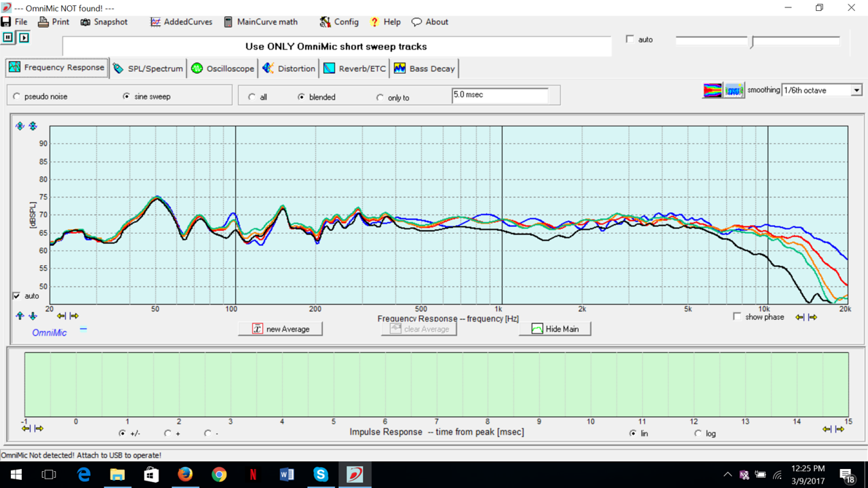Click the rainbow waterfall display icon

(712, 90)
